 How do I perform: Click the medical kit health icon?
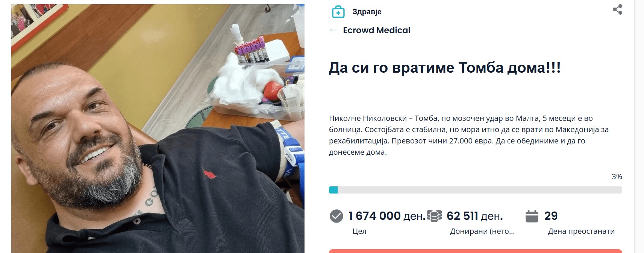pos(338,12)
